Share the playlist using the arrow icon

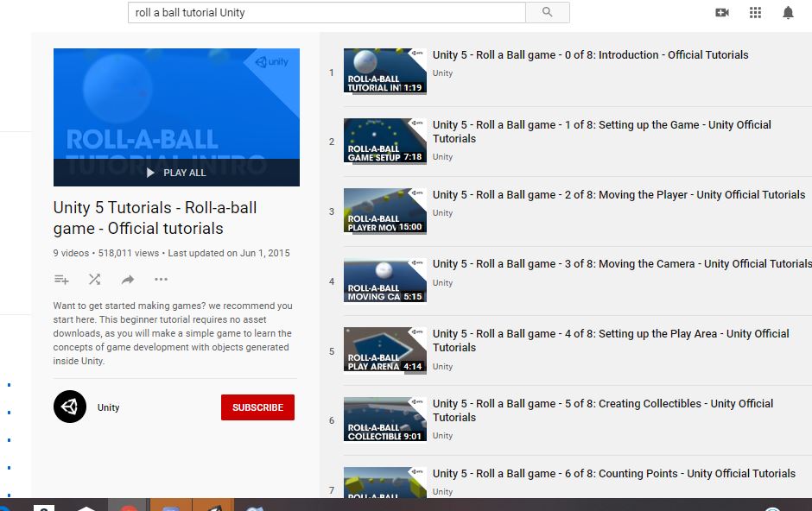[127, 280]
